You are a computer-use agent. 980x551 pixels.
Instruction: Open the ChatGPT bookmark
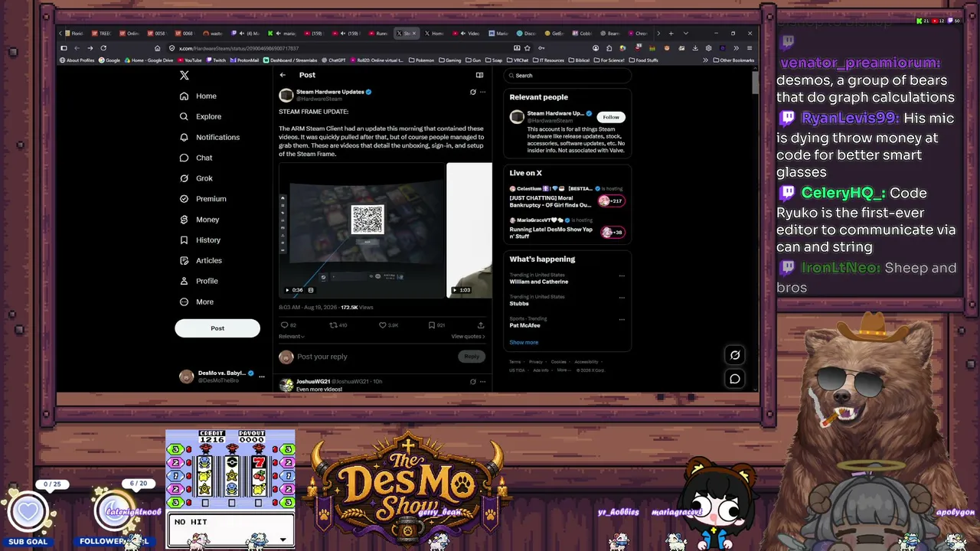[333, 60]
